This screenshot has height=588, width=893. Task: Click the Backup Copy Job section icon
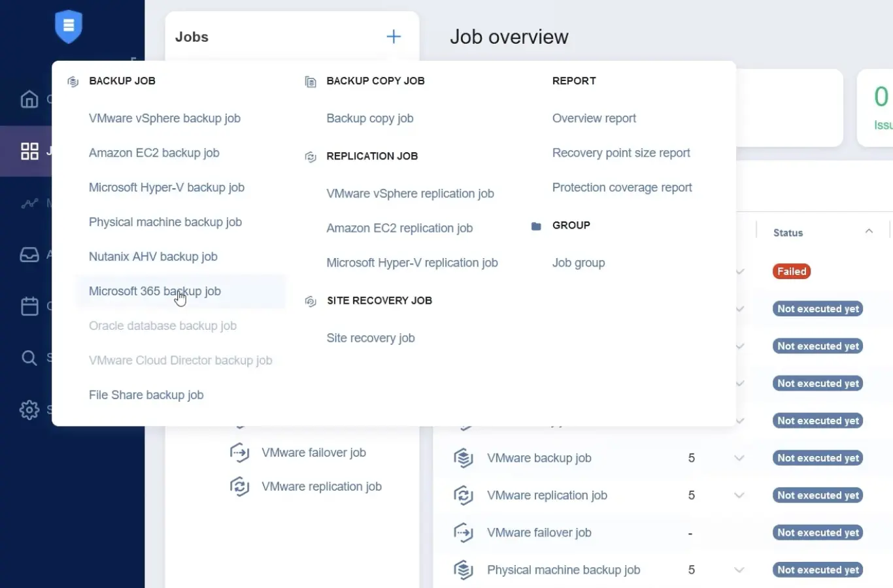tap(311, 82)
